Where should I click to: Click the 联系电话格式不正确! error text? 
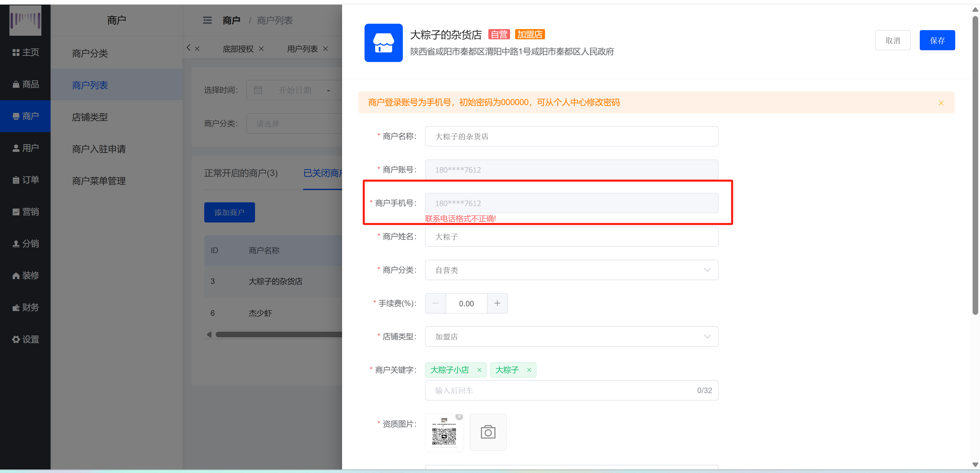(460, 219)
